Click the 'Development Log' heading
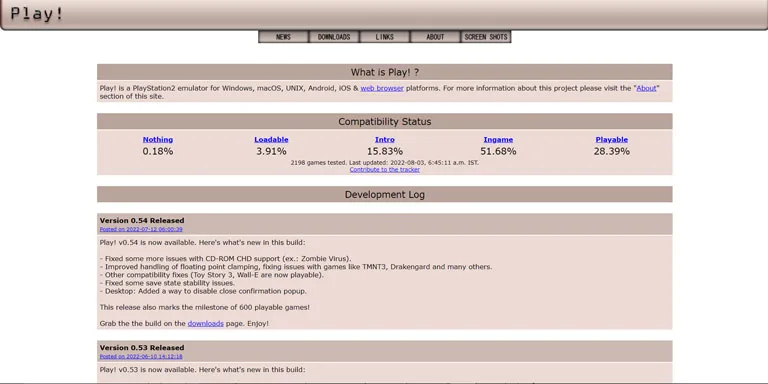Image resolution: width=768 pixels, height=384 pixels. [x=384, y=194]
